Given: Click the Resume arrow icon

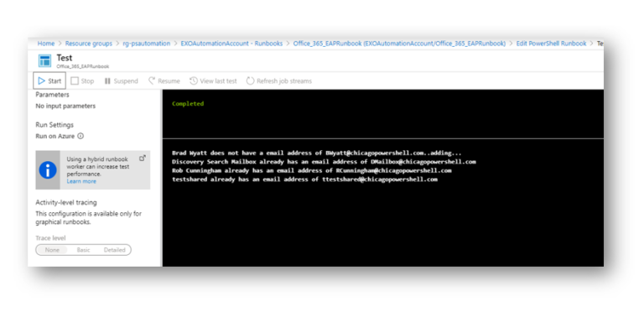Looking at the screenshot, I should pos(152,81).
